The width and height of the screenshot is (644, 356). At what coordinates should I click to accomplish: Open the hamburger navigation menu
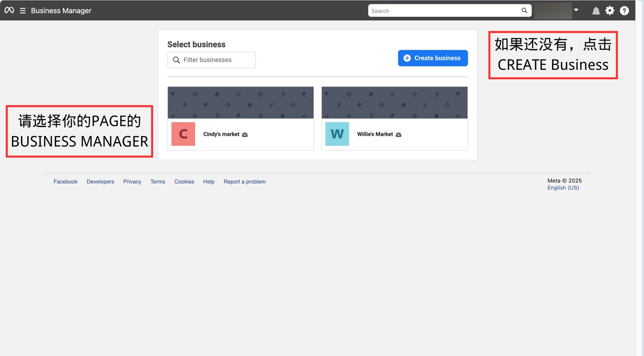pyautogui.click(x=23, y=11)
